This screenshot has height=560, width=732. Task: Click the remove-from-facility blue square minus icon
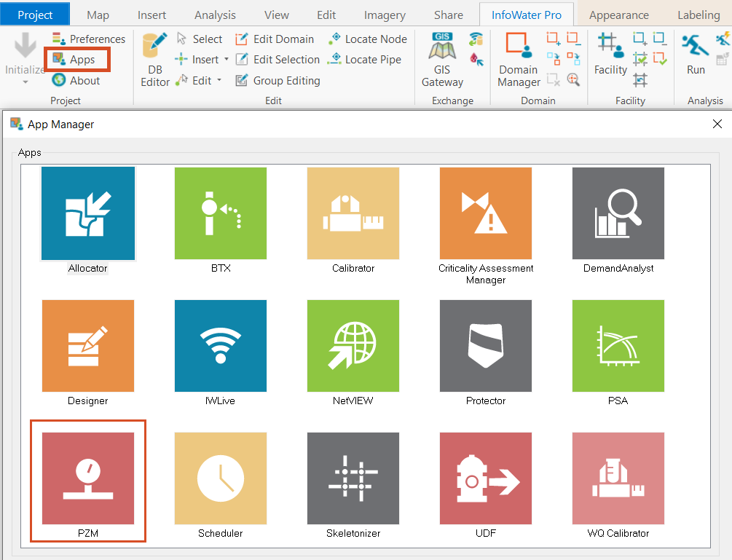660,39
